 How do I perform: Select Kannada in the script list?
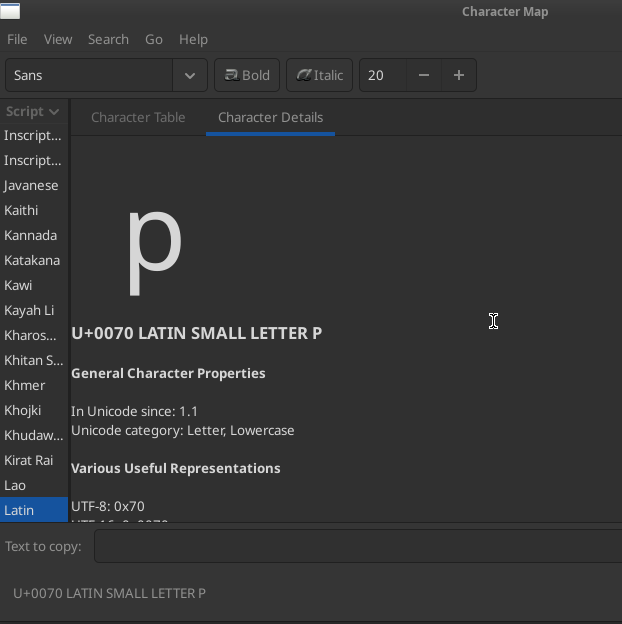(34, 235)
